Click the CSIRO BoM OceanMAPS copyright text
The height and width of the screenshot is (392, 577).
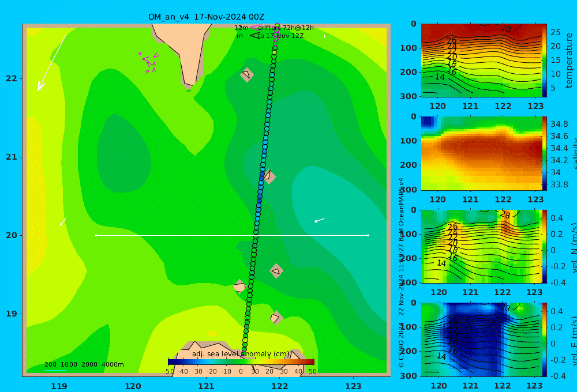click(x=401, y=273)
